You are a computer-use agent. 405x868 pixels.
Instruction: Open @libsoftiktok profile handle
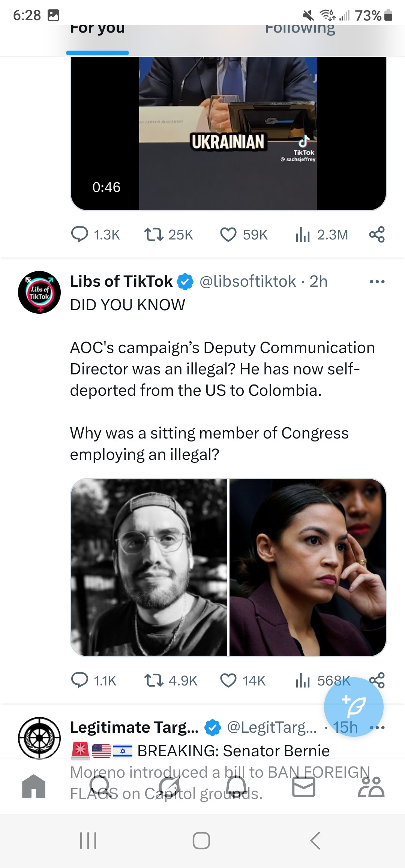click(247, 281)
